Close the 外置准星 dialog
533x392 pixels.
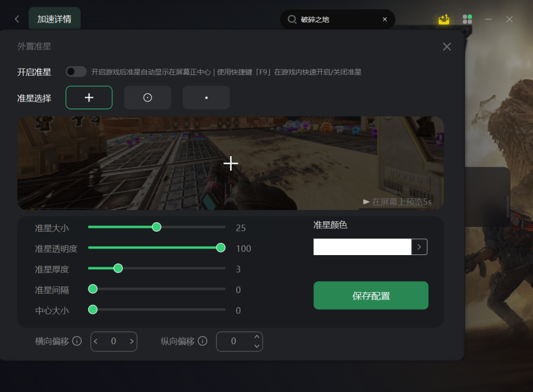[x=447, y=46]
